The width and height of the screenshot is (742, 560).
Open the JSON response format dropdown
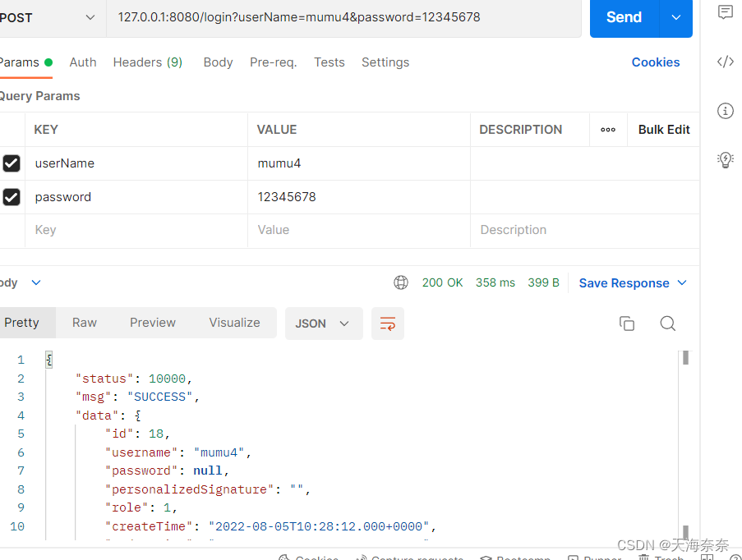tap(324, 324)
